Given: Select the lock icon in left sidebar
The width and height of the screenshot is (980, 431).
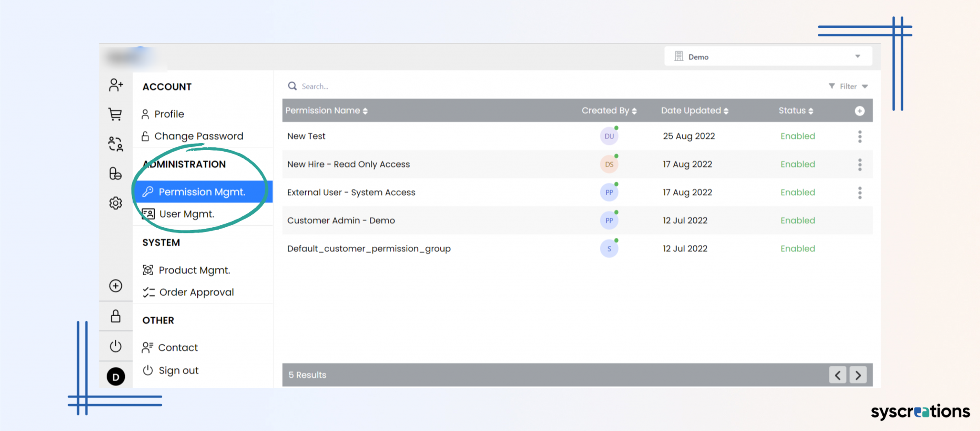Looking at the screenshot, I should 115,316.
